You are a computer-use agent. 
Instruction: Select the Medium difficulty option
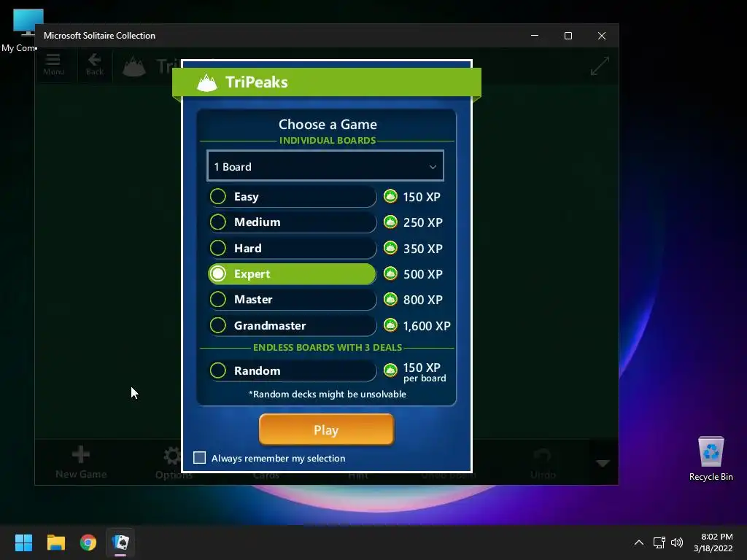pyautogui.click(x=292, y=222)
